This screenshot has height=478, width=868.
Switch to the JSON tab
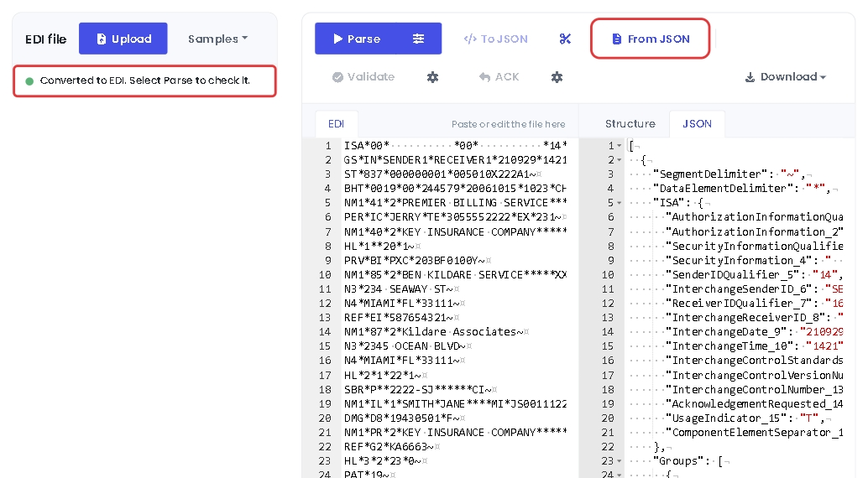pyautogui.click(x=697, y=124)
